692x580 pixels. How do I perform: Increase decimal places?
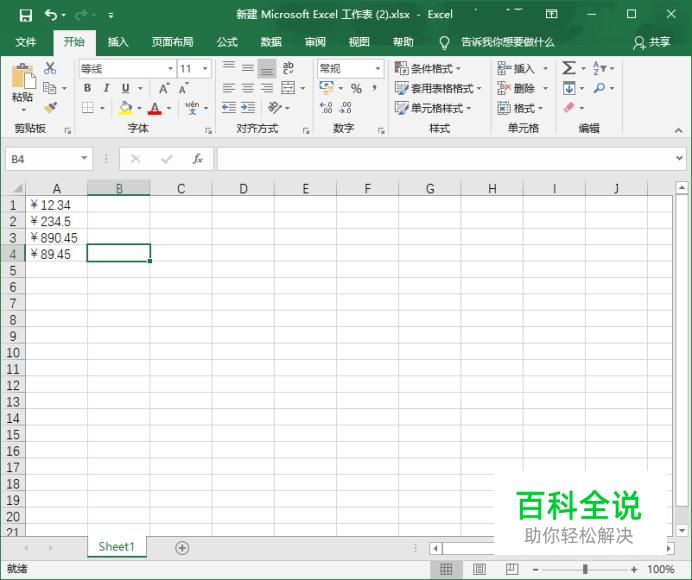point(326,108)
